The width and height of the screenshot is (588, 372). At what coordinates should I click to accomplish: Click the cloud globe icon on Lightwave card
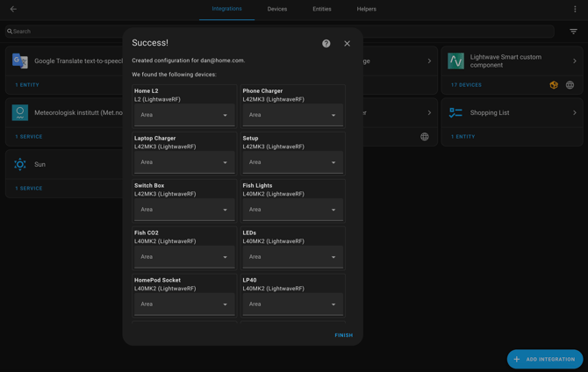coord(570,85)
